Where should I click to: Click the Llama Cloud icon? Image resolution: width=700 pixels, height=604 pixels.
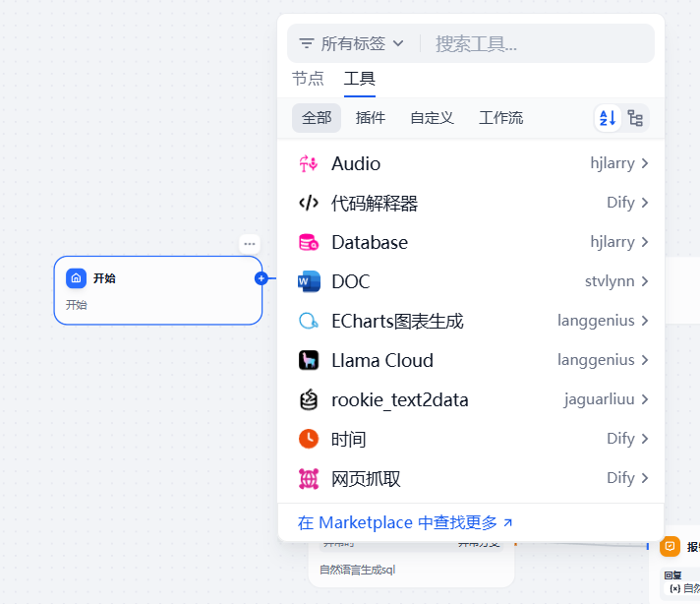[x=309, y=360]
